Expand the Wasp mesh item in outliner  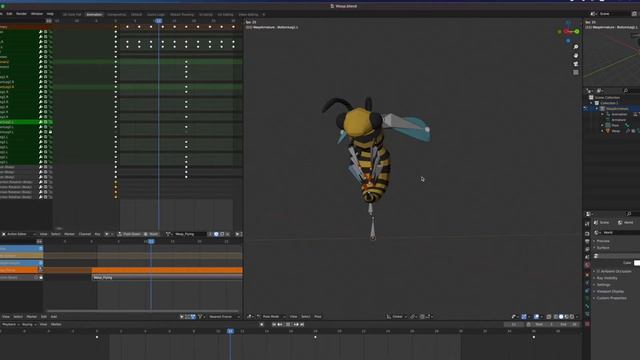pyautogui.click(x=602, y=131)
